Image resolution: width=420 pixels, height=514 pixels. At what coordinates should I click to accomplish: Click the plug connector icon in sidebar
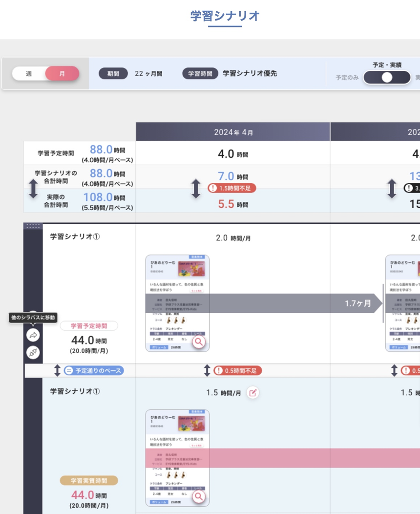[33, 352]
